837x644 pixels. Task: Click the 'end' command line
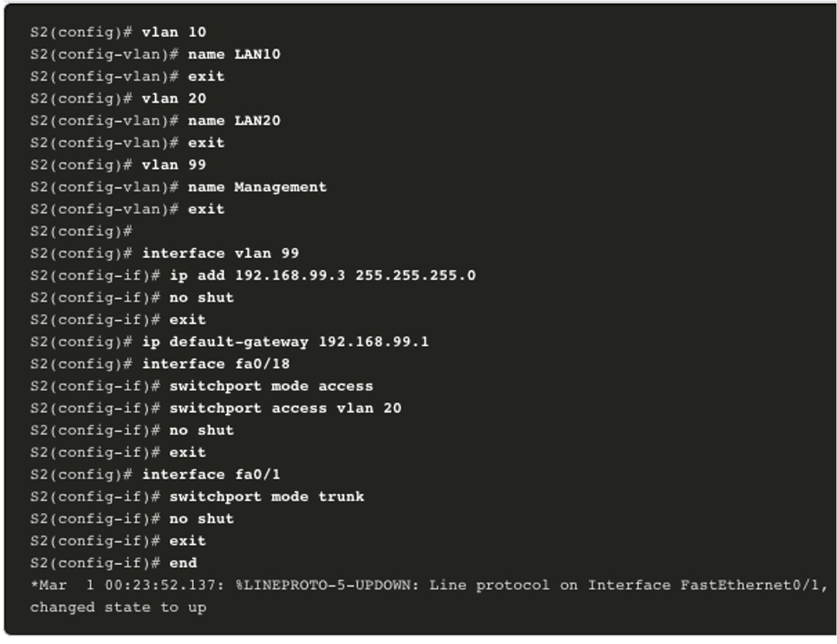(x=114, y=563)
